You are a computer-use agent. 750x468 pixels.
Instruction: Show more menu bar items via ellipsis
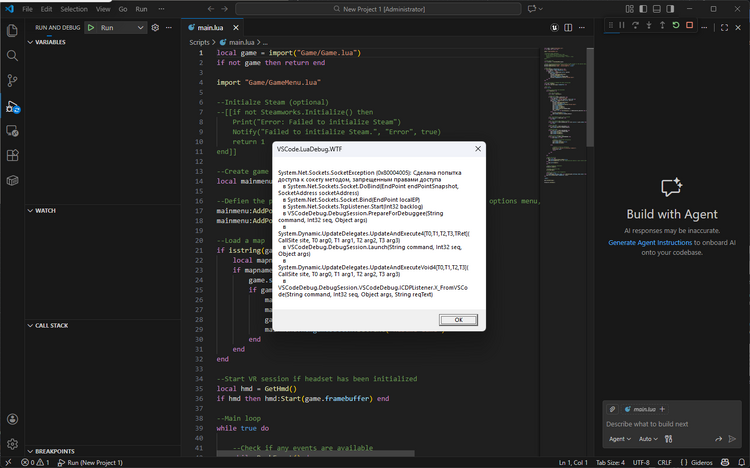click(x=161, y=9)
